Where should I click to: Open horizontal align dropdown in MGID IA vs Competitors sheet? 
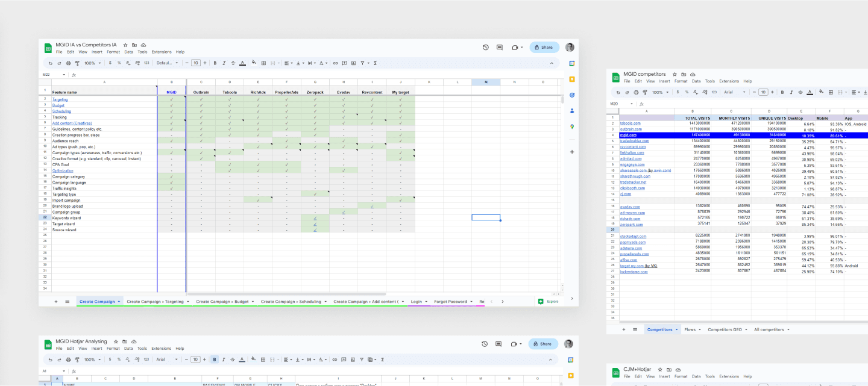[288, 63]
